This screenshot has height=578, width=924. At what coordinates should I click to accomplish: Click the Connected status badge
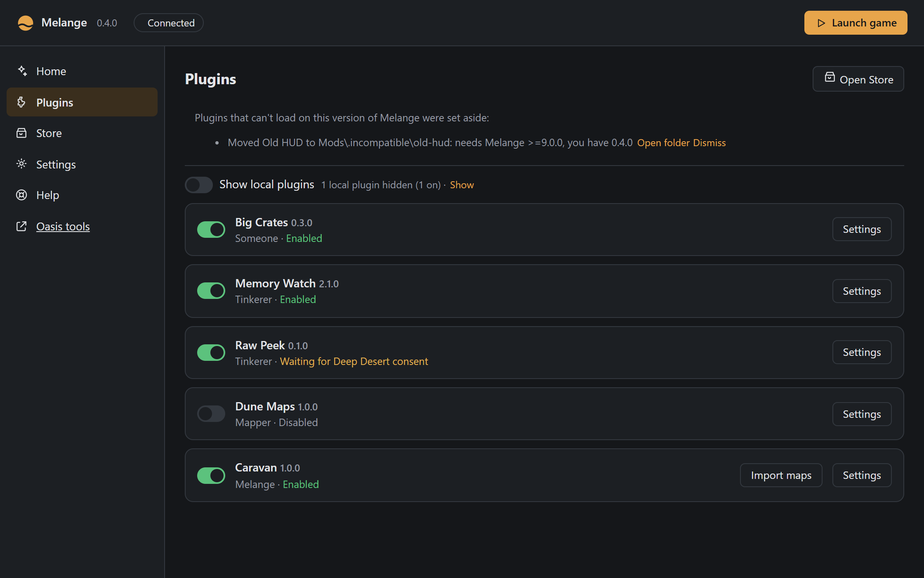coord(168,23)
